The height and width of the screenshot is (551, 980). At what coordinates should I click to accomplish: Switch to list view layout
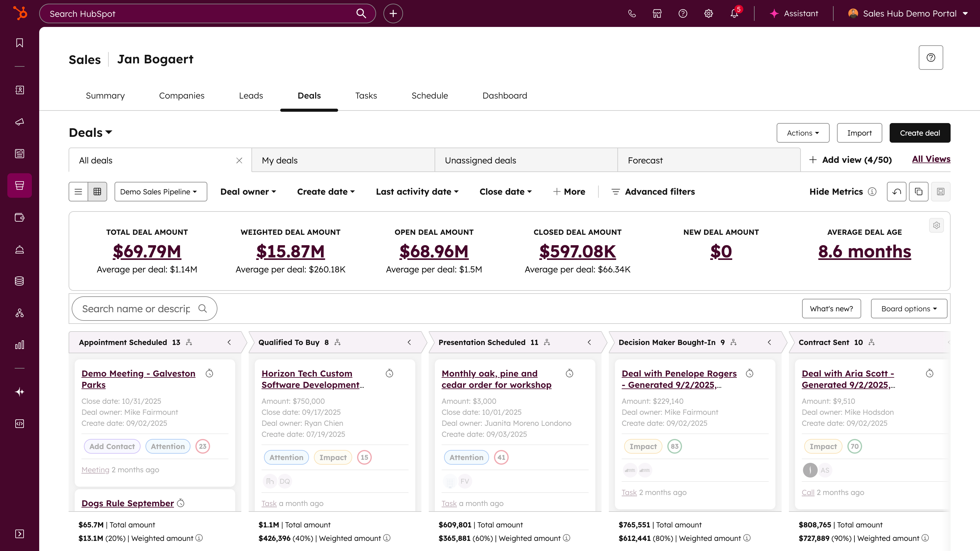78,192
